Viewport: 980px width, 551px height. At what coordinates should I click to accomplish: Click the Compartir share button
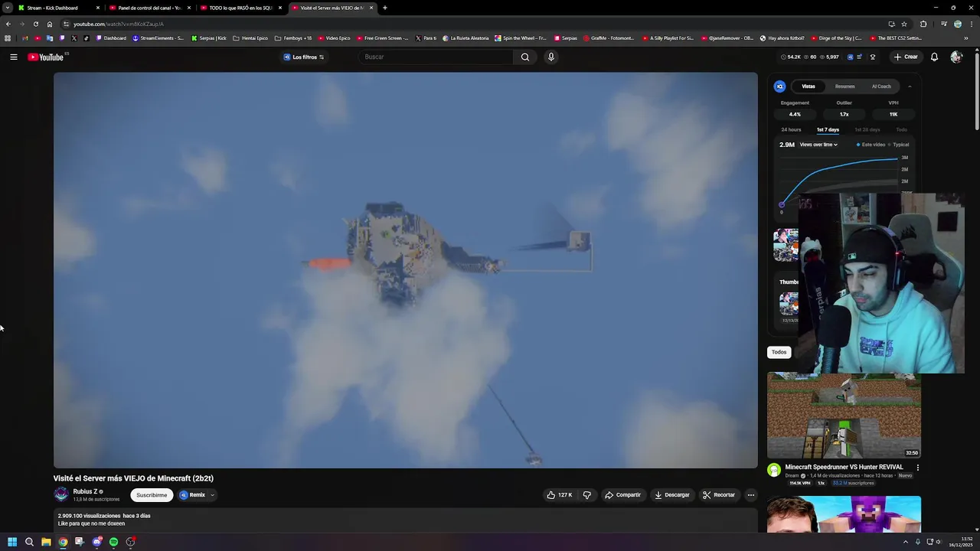pyautogui.click(x=622, y=495)
